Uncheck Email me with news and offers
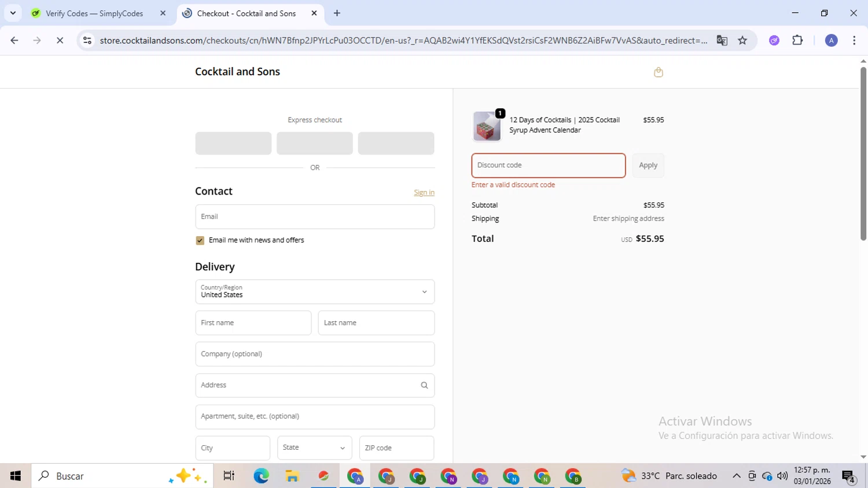Viewport: 868px width, 488px height. [200, 240]
